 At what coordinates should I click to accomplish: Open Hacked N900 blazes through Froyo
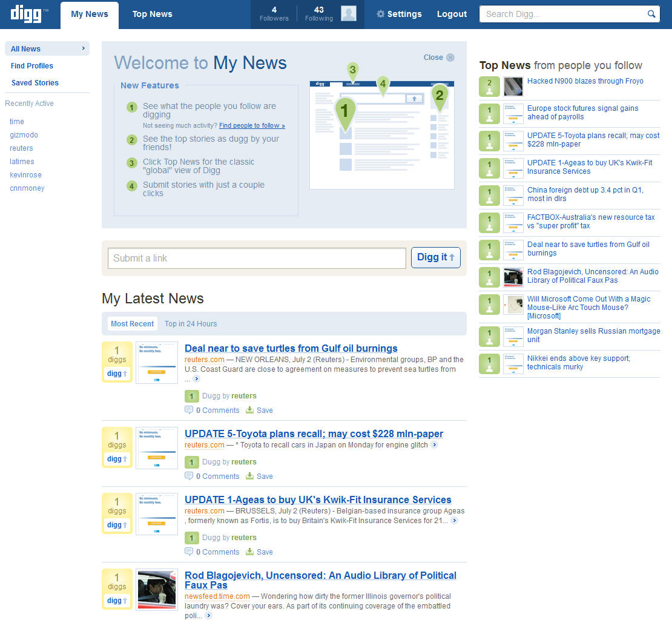585,81
